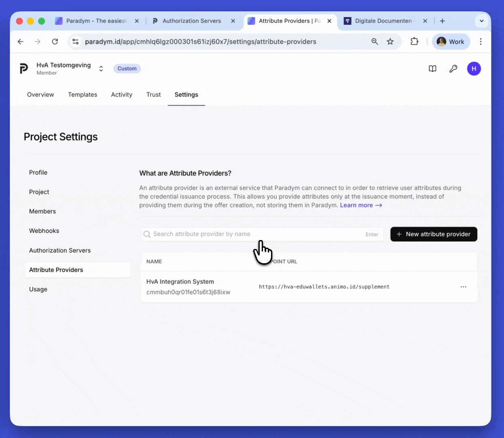The height and width of the screenshot is (438, 504).
Task: Open Webhooks in settings sidebar
Action: pos(44,231)
